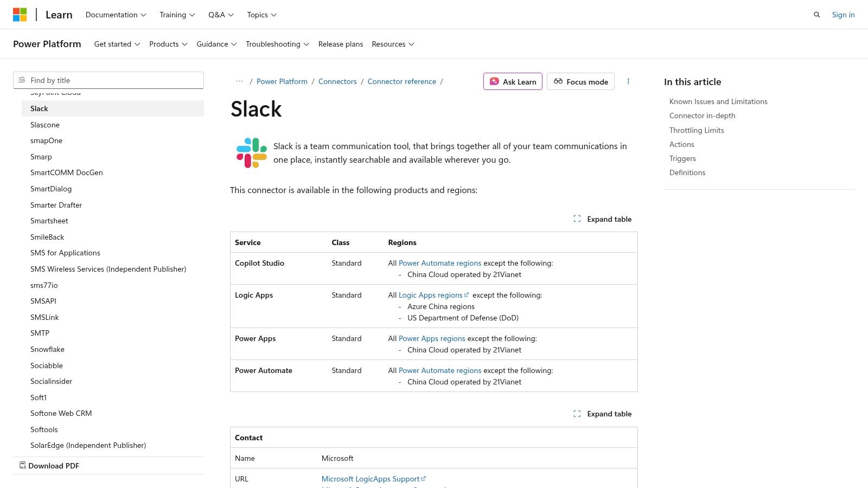Image resolution: width=868 pixels, height=488 pixels.
Task: Expand the Training dropdown
Action: 177,15
